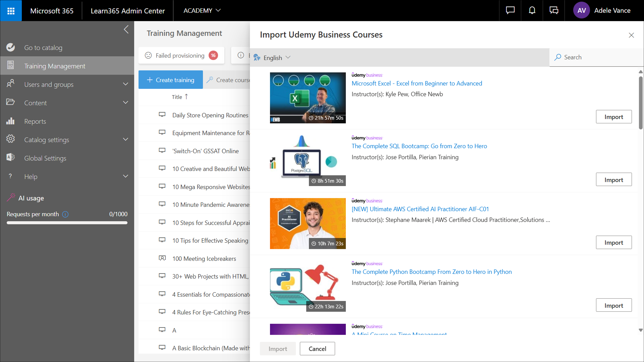Click the Requests per month info icon
Screen dimensions: 644x362
click(x=65, y=214)
